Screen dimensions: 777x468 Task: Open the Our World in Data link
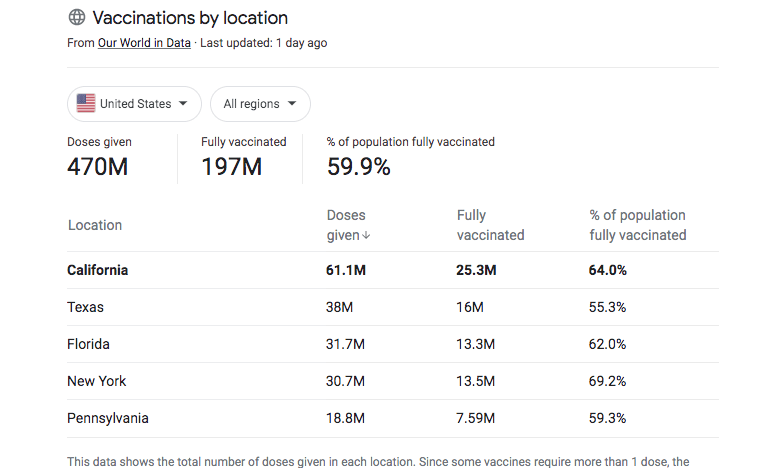(144, 43)
